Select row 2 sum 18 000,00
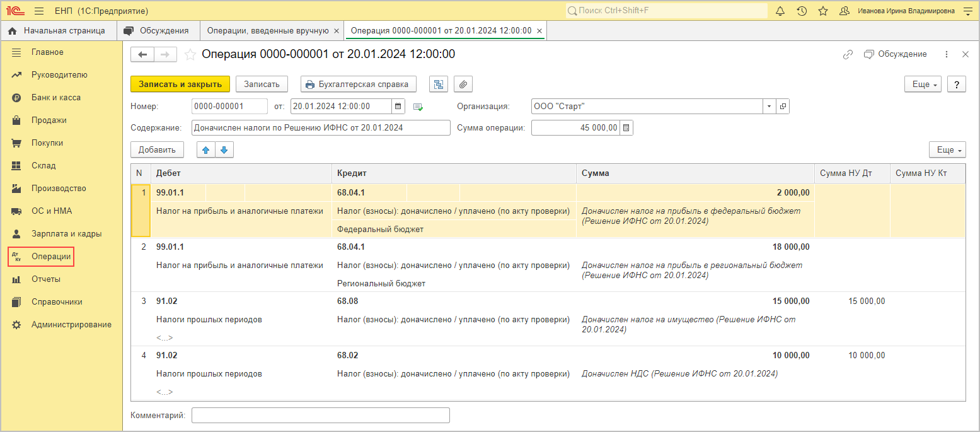980x432 pixels. pyautogui.click(x=791, y=247)
